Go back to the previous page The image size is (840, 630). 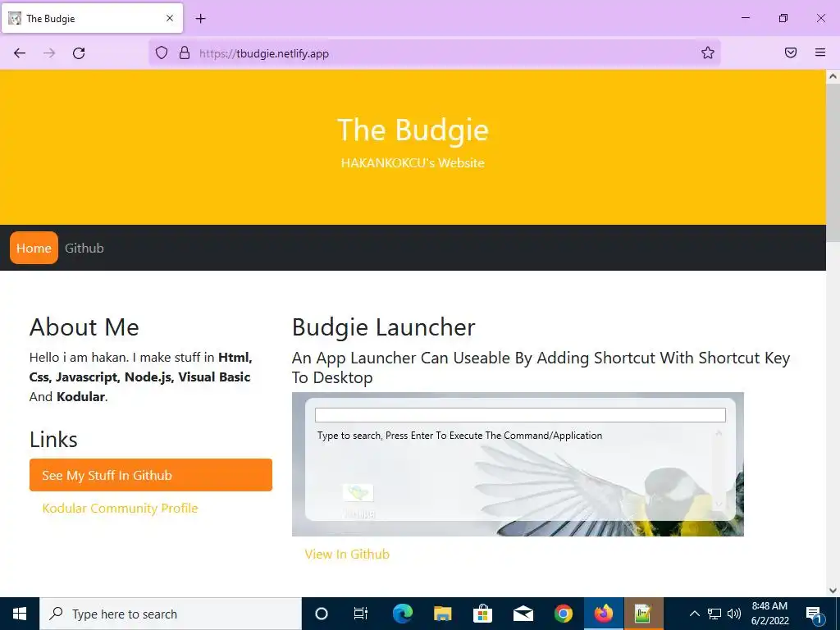tap(20, 53)
